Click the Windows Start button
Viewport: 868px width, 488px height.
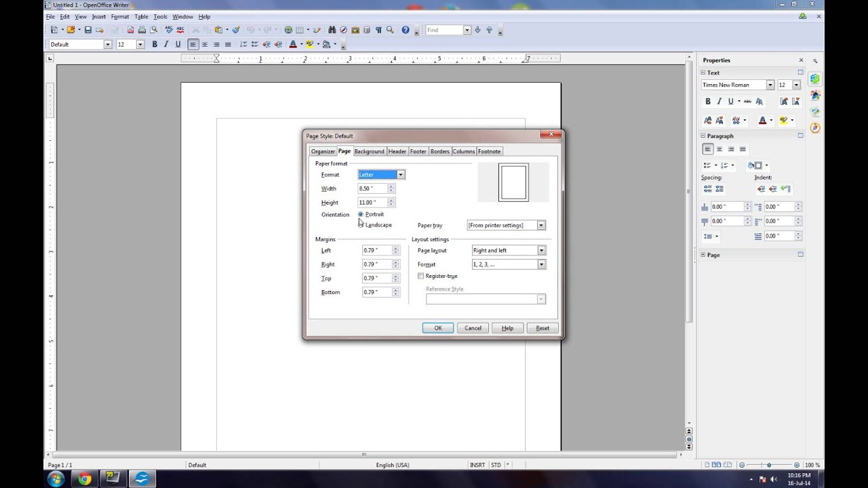56,479
